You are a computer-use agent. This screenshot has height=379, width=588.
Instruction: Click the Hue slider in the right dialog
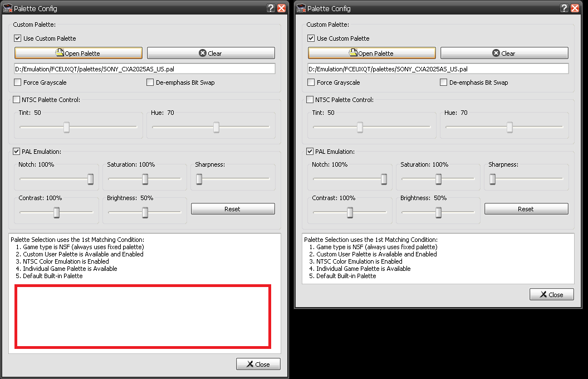(508, 128)
